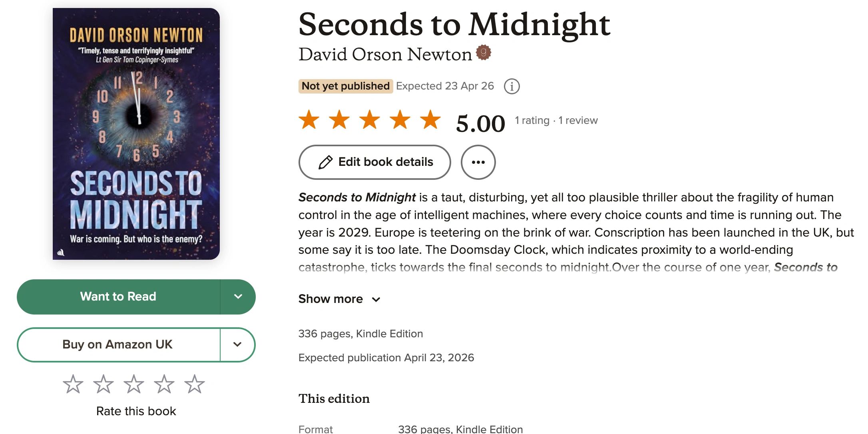
Task: Click Buy on Amazon UK button
Action: [x=118, y=344]
